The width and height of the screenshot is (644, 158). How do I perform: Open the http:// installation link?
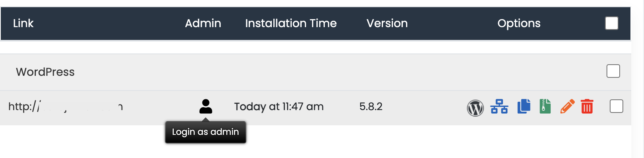click(x=66, y=107)
